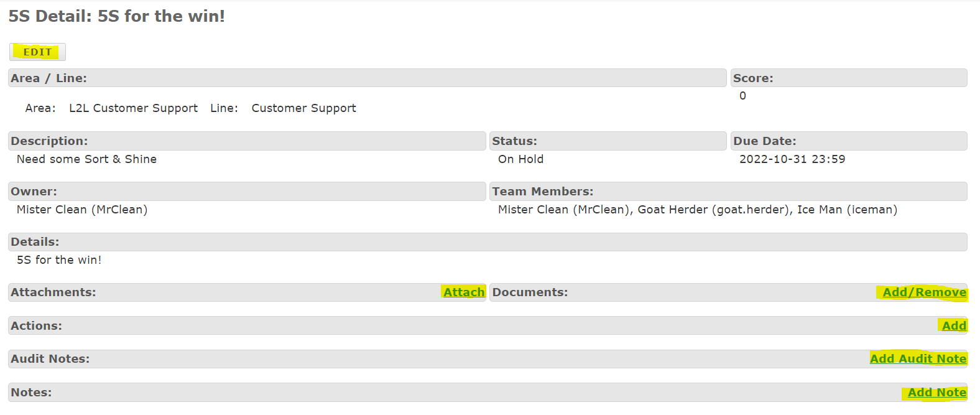
Task: Click the Score section header
Action: 753,78
